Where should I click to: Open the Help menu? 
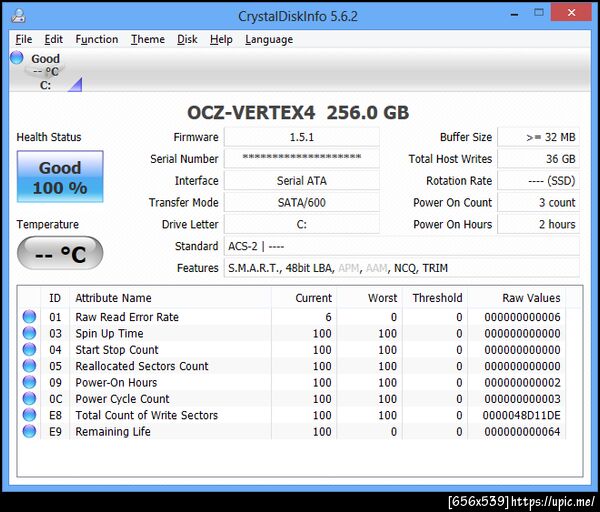(x=221, y=39)
